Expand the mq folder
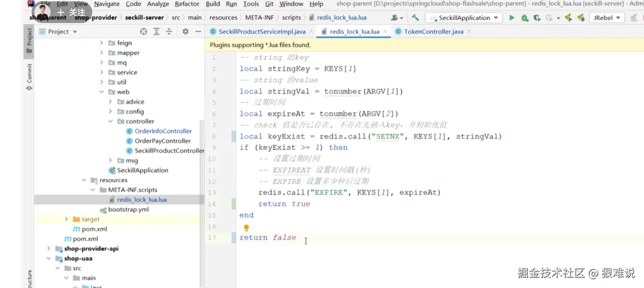 click(102, 63)
